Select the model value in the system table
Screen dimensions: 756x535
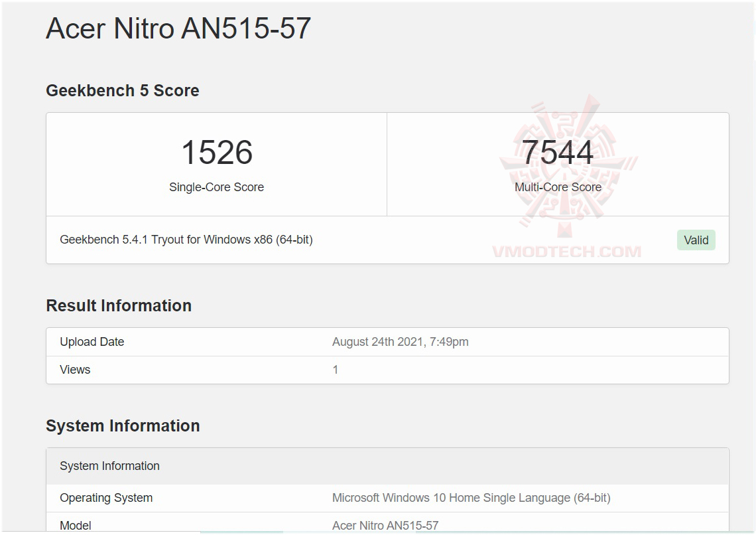(385, 526)
